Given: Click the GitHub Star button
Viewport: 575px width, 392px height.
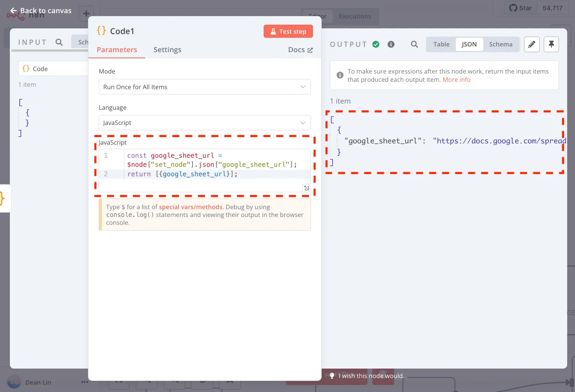Looking at the screenshot, I should [x=521, y=8].
